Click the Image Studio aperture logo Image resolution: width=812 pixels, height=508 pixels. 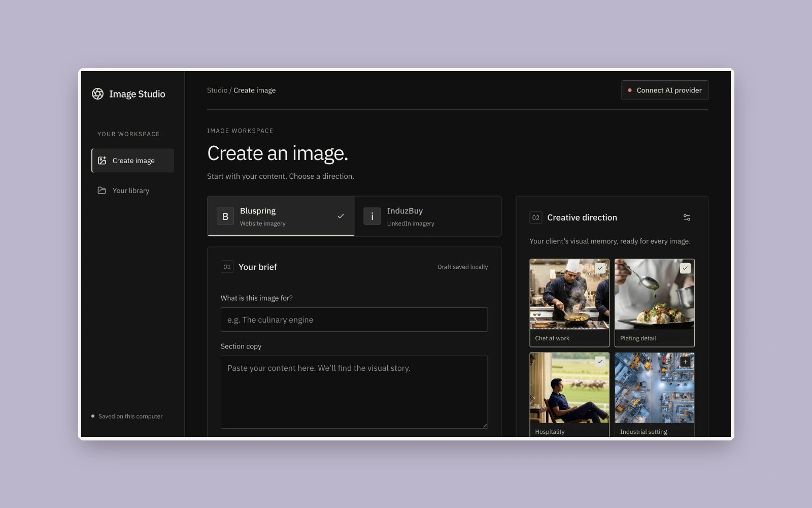coord(97,94)
